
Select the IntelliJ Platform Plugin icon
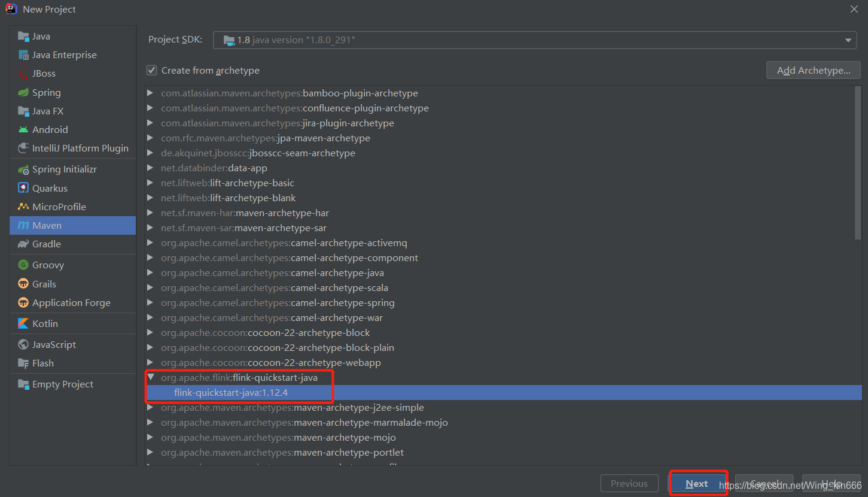(23, 148)
